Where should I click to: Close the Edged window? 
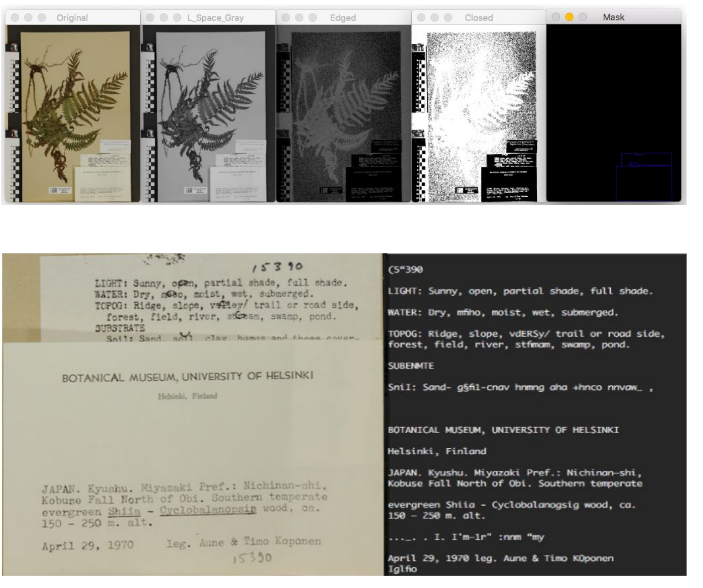coord(286,17)
